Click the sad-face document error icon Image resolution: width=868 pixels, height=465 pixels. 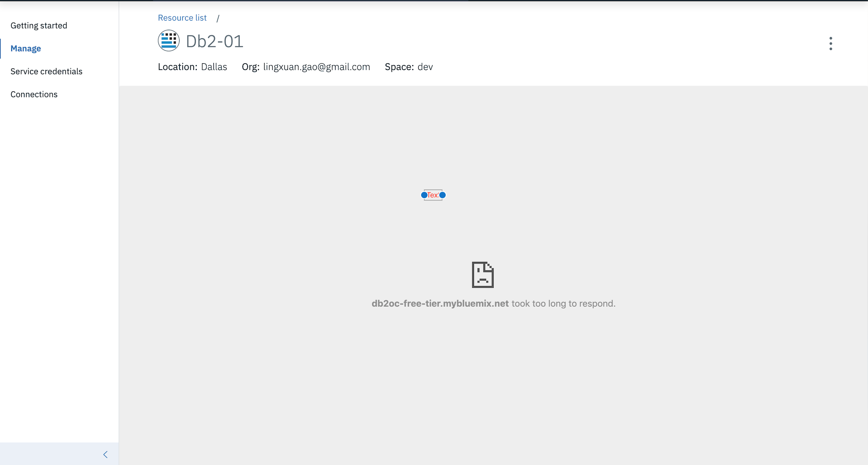click(x=483, y=274)
